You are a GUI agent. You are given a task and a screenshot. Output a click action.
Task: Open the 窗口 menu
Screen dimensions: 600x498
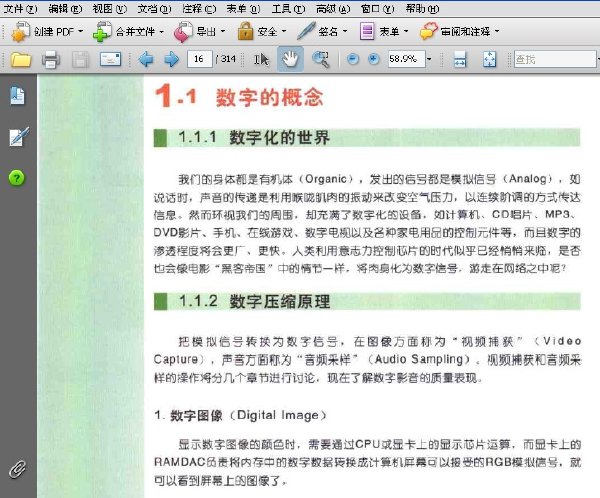377,8
